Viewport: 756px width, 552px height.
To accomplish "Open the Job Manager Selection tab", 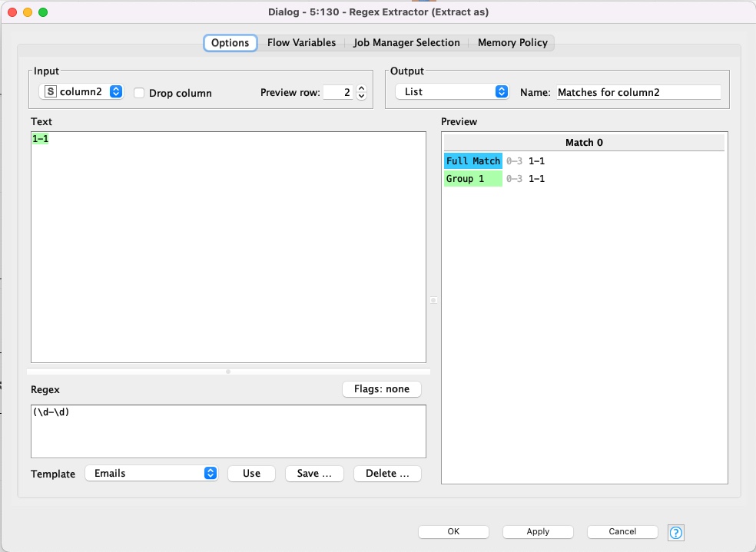I will [x=406, y=43].
